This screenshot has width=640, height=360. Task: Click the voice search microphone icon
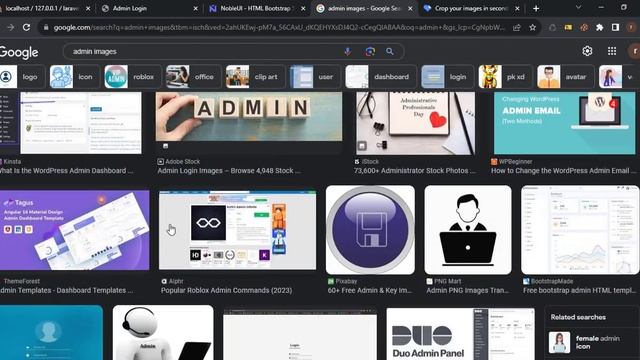[x=347, y=51]
